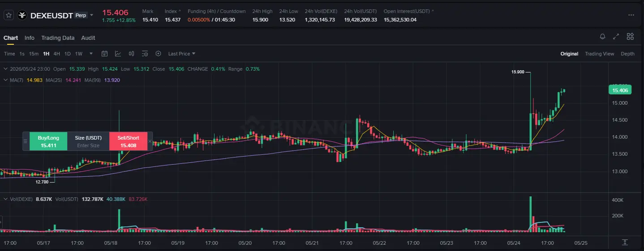Image resolution: width=644 pixels, height=251 pixels.
Task: Collapse the OHLC info row chevron
Action: 5,69
